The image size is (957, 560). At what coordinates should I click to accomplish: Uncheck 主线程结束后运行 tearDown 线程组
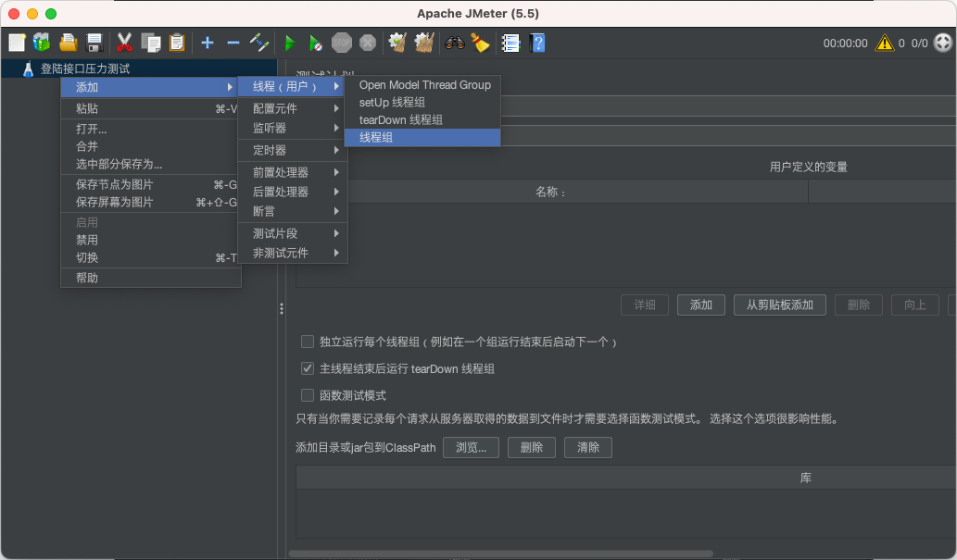point(307,368)
